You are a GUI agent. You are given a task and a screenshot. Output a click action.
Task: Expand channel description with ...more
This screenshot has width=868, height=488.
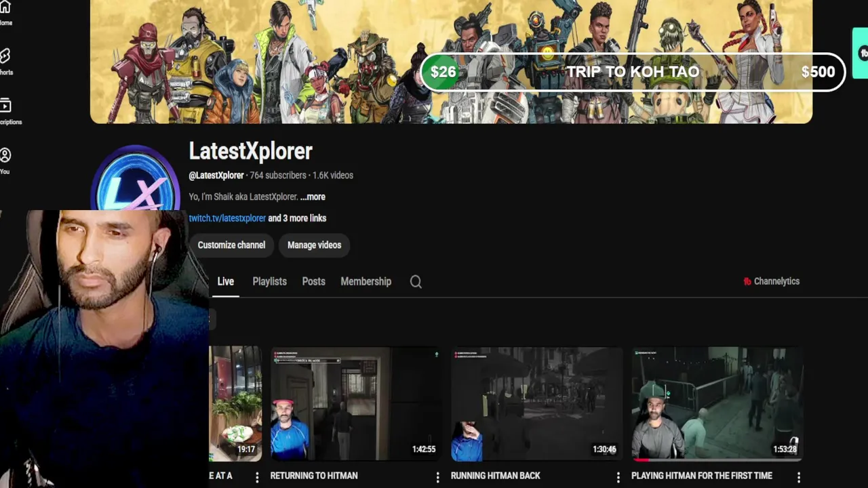(313, 197)
